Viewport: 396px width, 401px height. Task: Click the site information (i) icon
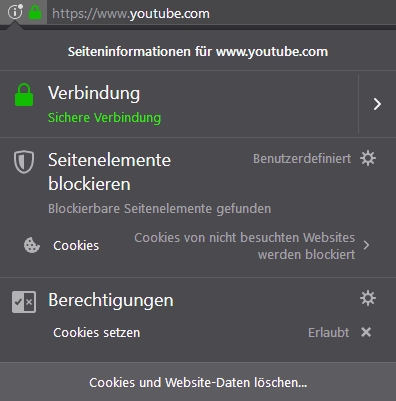click(x=15, y=12)
